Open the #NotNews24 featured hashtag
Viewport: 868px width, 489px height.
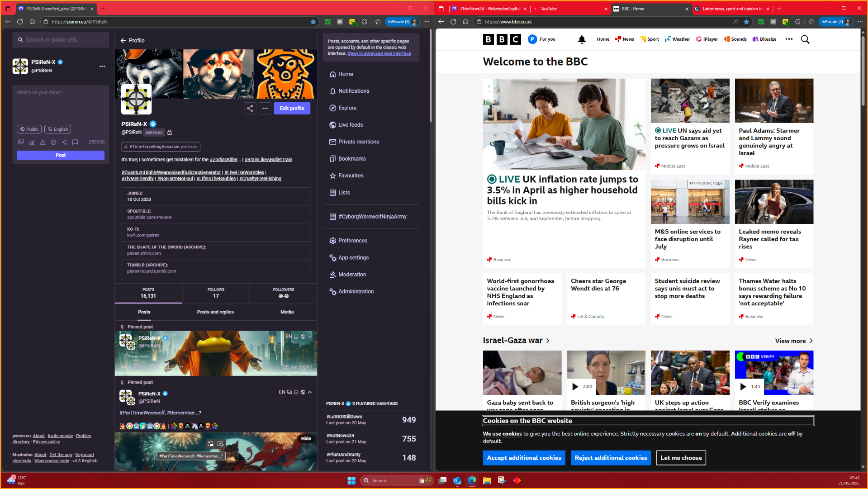[x=340, y=436]
